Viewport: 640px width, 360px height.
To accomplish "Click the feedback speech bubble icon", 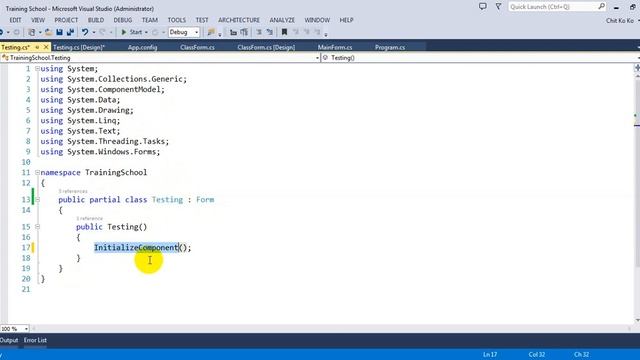I will pyautogui.click(x=482, y=7).
